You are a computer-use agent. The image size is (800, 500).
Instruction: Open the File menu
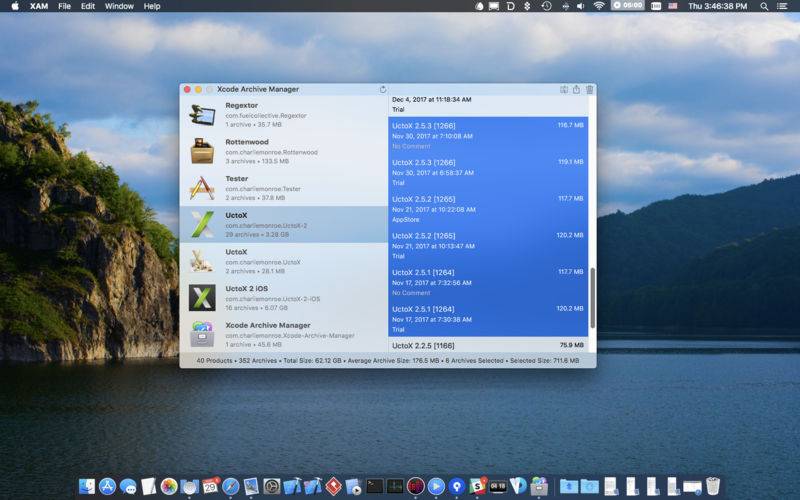[64, 6]
